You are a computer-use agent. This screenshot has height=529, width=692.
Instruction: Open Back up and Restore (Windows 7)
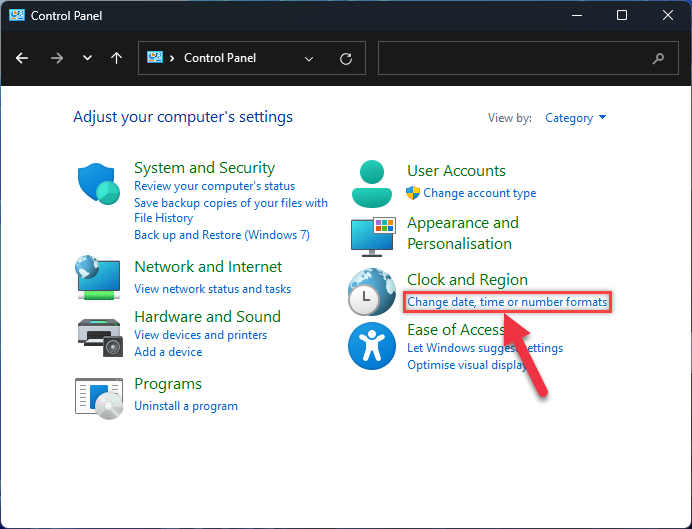222,235
